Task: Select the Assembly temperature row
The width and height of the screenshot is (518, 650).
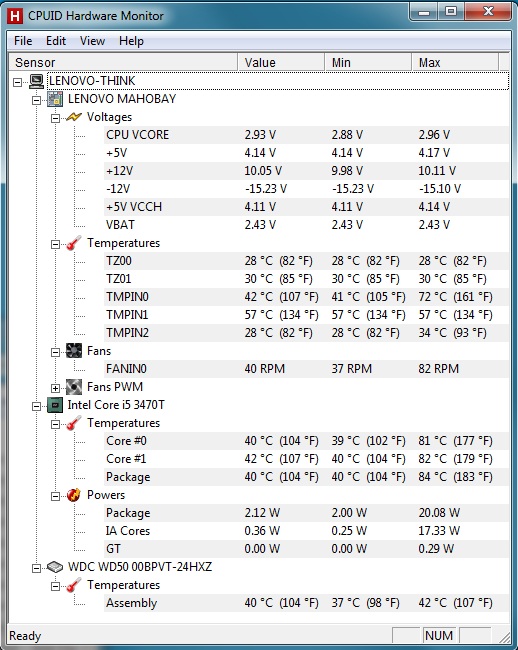Action: click(x=306, y=603)
